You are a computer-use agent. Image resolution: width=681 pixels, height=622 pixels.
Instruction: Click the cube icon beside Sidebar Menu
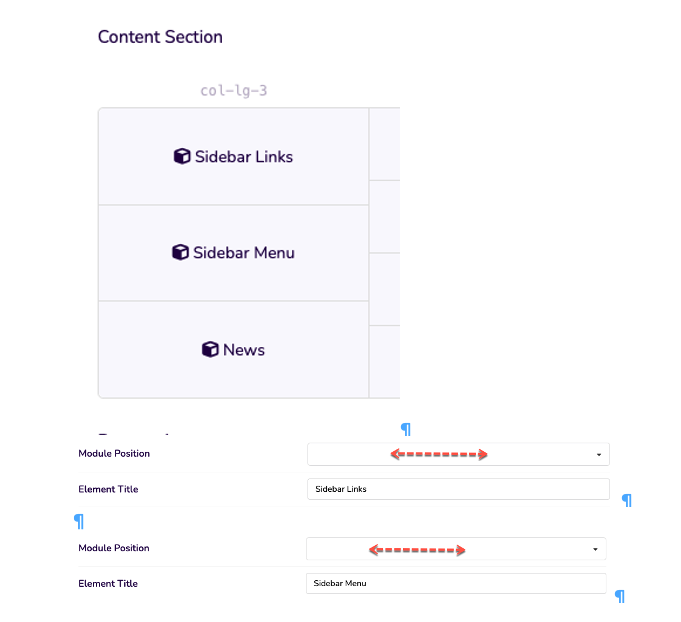point(180,252)
